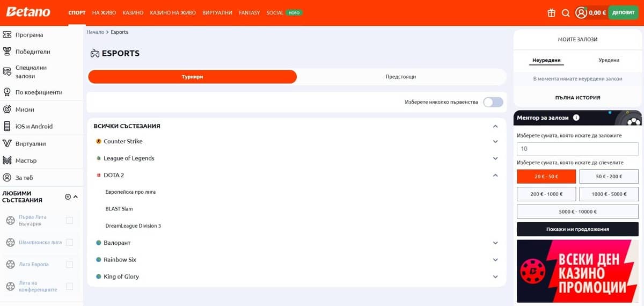This screenshot has height=306, width=644.
Task: Open the user account avatar icon
Action: [581, 12]
